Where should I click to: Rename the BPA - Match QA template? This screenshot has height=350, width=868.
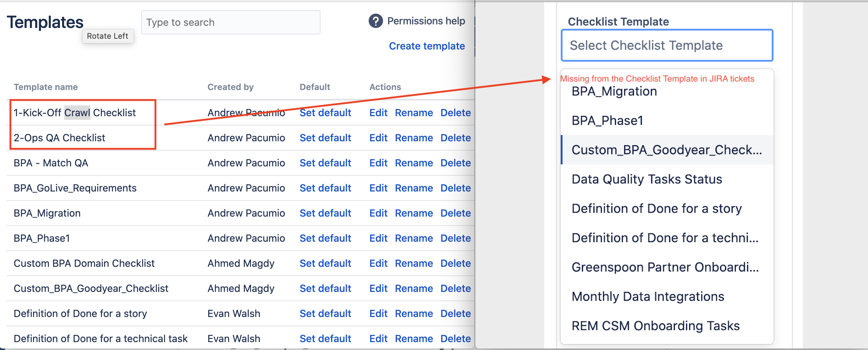coord(414,163)
